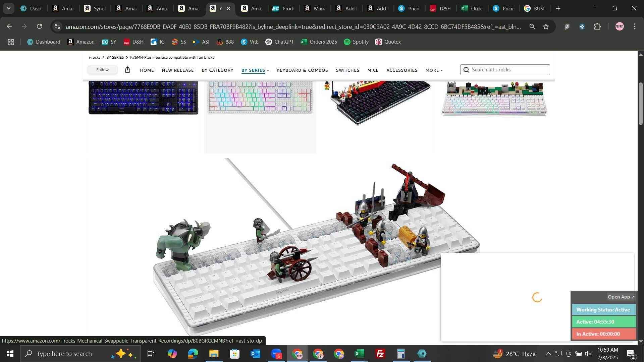Open the Dashboard bookmark
The width and height of the screenshot is (644, 362).
click(44, 42)
